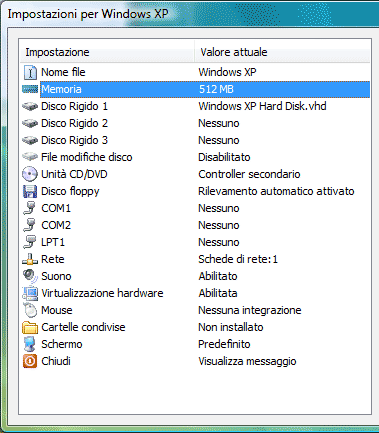Select the Disco Rigido 2 setting
The image size is (379, 433).
[74, 123]
